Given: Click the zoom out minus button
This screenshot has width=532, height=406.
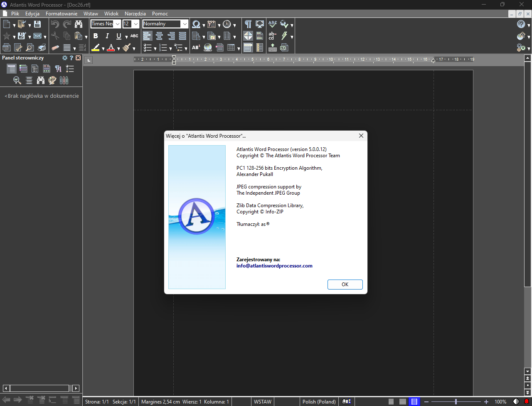Looking at the screenshot, I should tap(426, 402).
